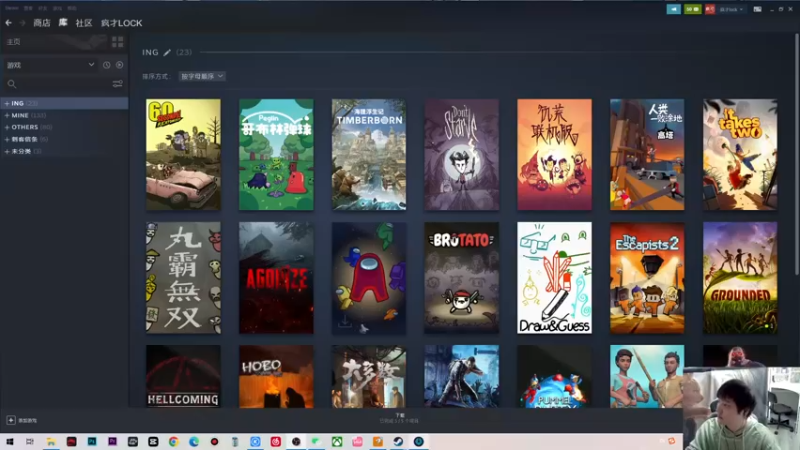Open Pummel Party game cover
This screenshot has width=800, height=450.
point(555,377)
